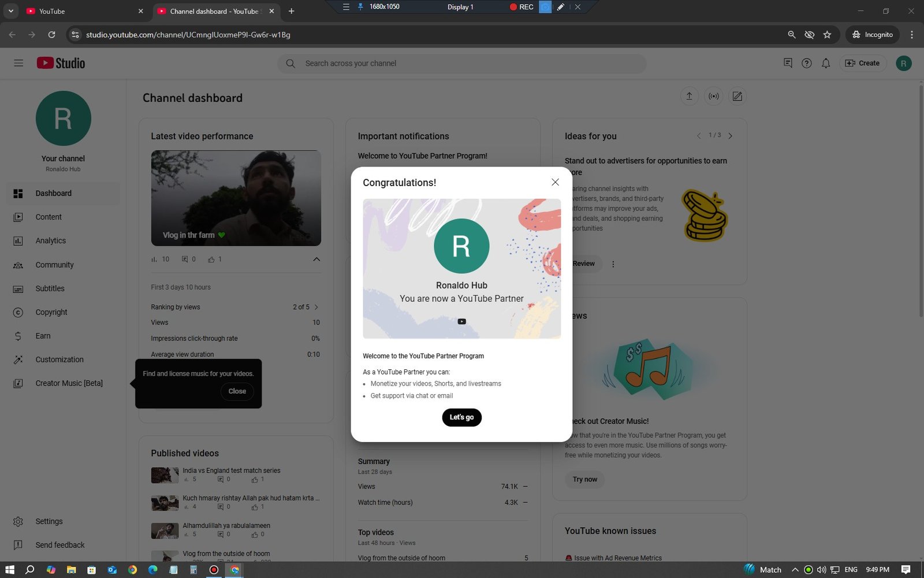The image size is (924, 578).
Task: Open Kuch hmaray rishtay video entry
Action: point(251,498)
